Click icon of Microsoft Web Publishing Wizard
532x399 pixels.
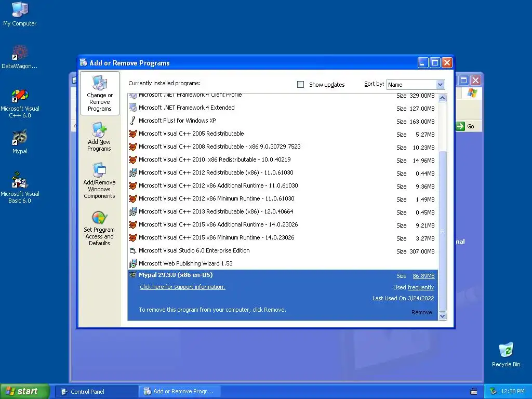coord(132,263)
